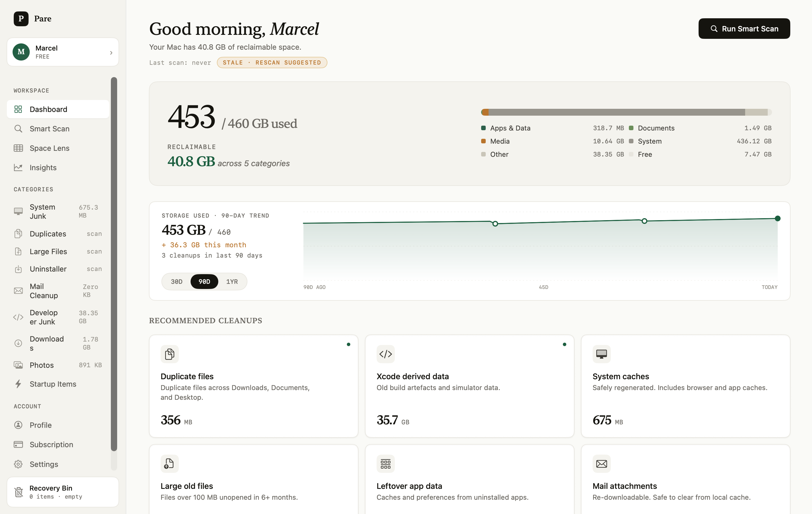
Task: Select the 1YR trend range
Action: [x=232, y=282]
